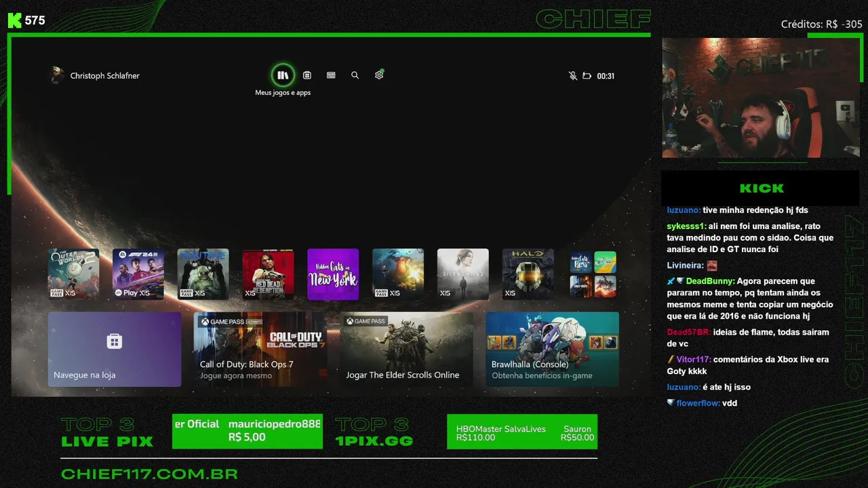
Task: Click username DeadBunny in chat
Action: coord(710,281)
